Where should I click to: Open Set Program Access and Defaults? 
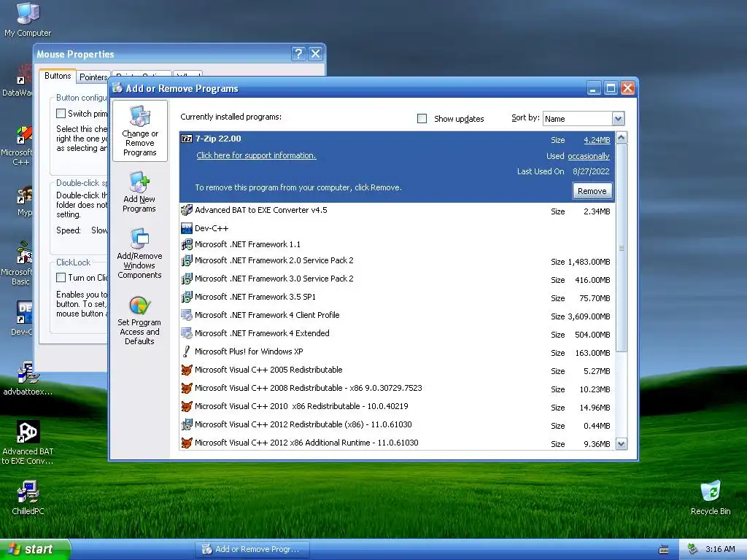click(139, 320)
